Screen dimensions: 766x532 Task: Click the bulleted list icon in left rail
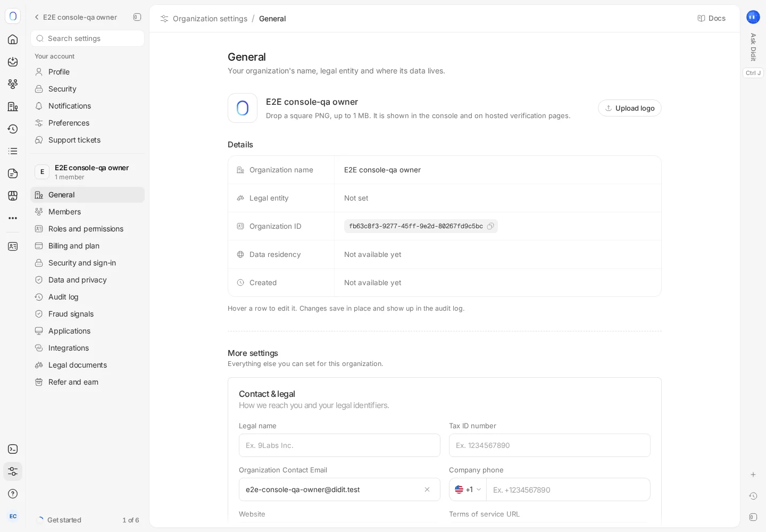point(13,151)
